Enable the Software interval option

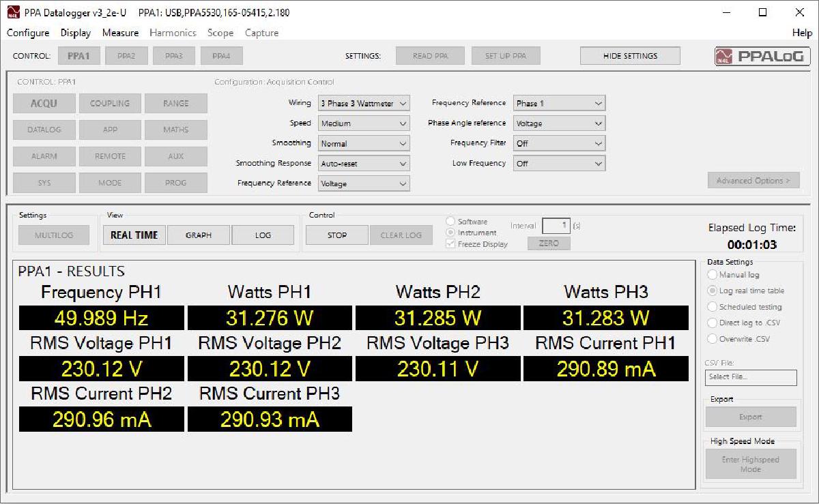click(x=450, y=221)
